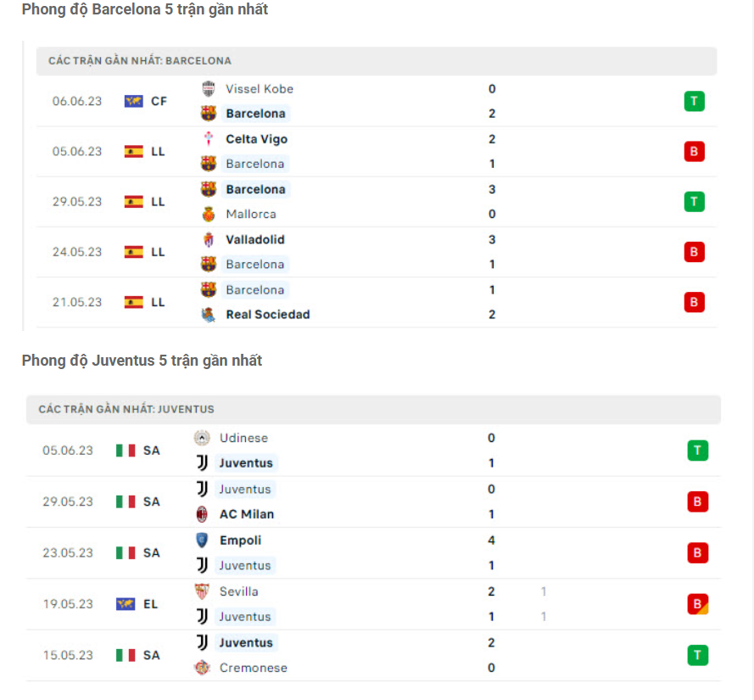Select the 'Các trận gần nhất: Barcelona' header
The image size is (754, 700).
(140, 61)
